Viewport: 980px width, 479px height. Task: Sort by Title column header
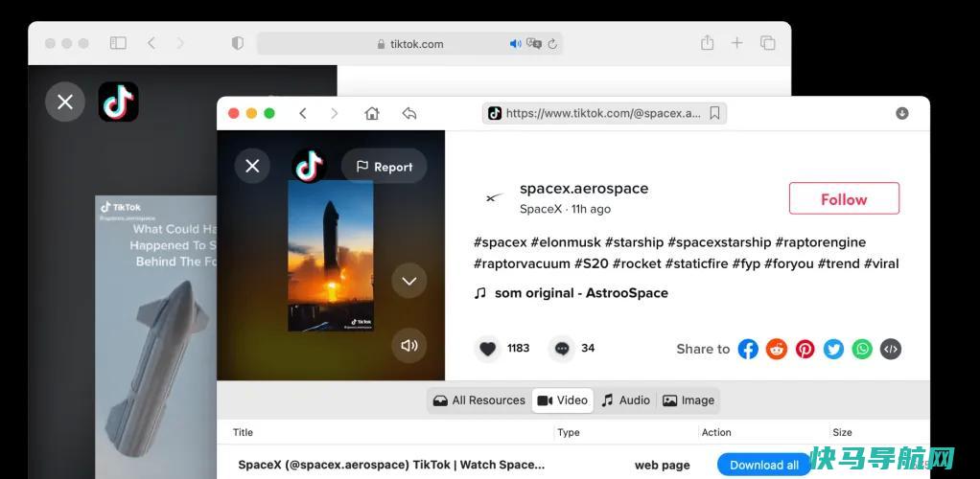(x=244, y=432)
